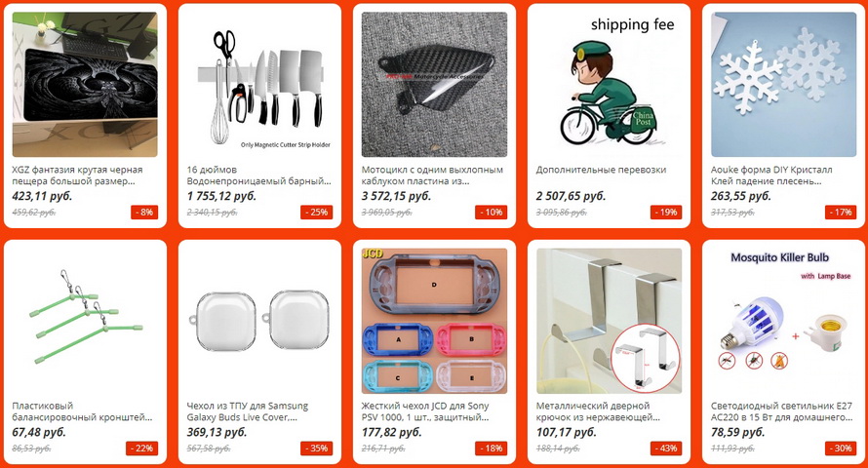Image resolution: width=868 pixels, height=468 pixels.
Task: Open the JCD Sony PSV 1000 case image
Action: click(x=434, y=321)
